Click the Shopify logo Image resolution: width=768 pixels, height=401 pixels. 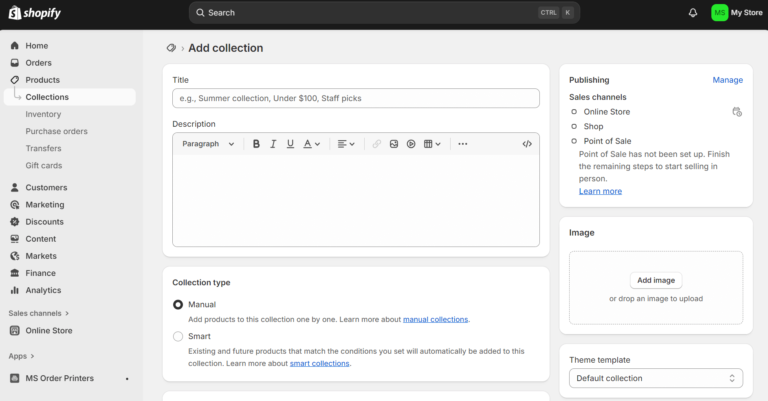point(35,13)
